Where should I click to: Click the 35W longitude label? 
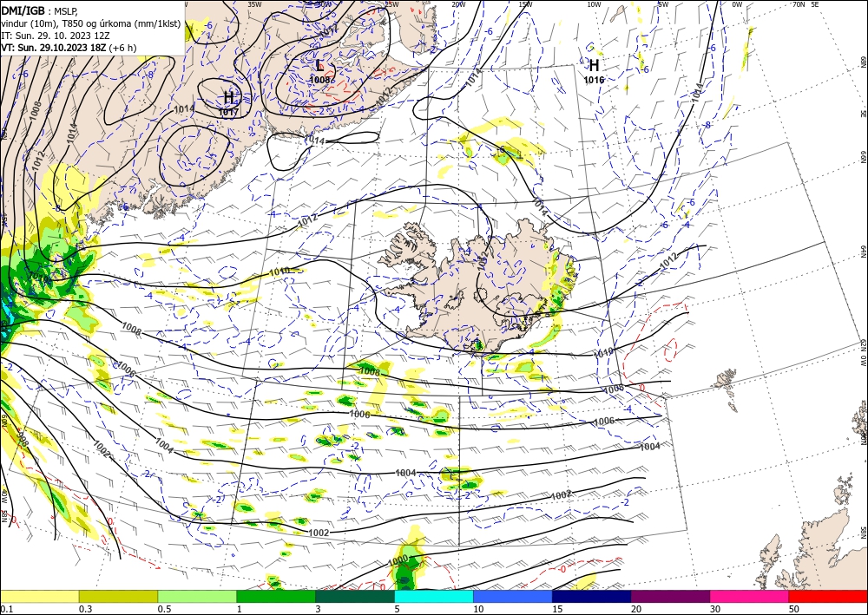pos(254,4)
